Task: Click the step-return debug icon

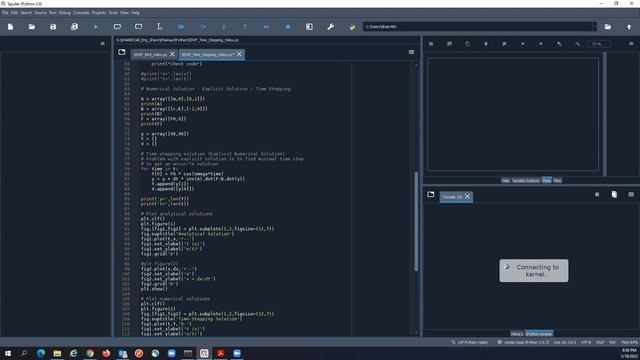Action: pyautogui.click(x=245, y=27)
